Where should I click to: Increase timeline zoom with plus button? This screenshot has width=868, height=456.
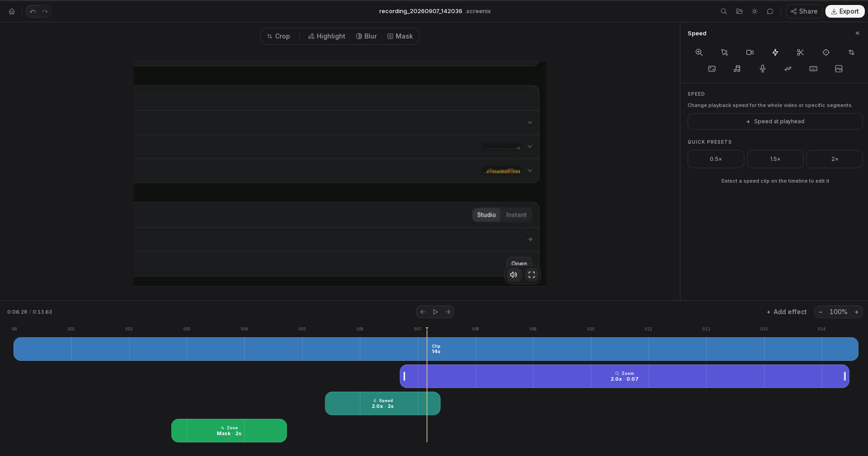[x=856, y=312]
